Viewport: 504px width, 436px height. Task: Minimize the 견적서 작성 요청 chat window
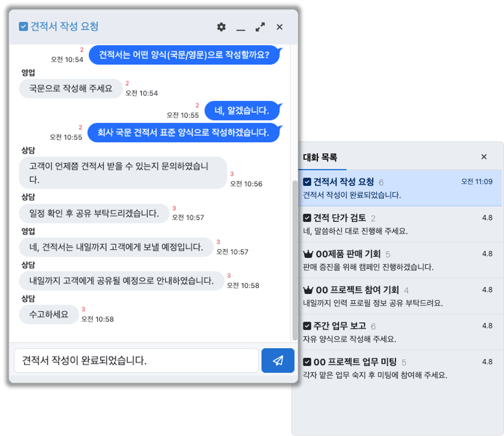pyautogui.click(x=241, y=30)
